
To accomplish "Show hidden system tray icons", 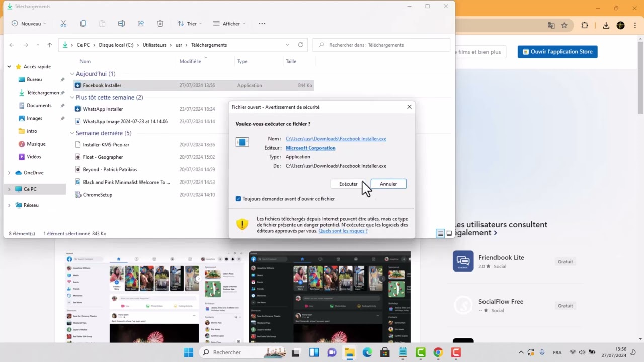I will 521,352.
